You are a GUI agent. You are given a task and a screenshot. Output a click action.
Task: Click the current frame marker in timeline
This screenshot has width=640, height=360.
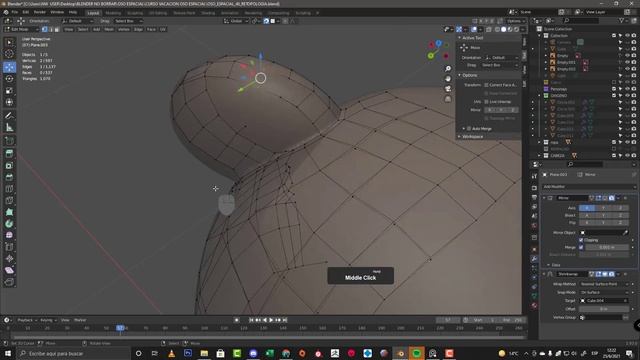pyautogui.click(x=120, y=328)
